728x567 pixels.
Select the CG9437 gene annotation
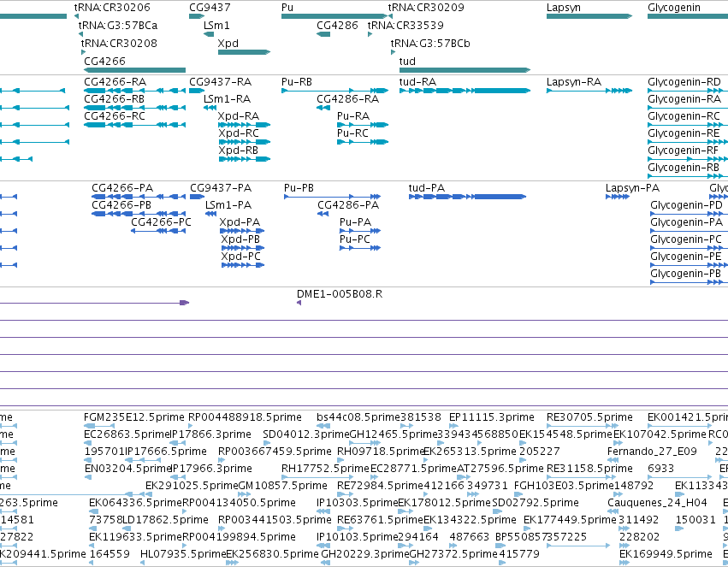(197, 16)
